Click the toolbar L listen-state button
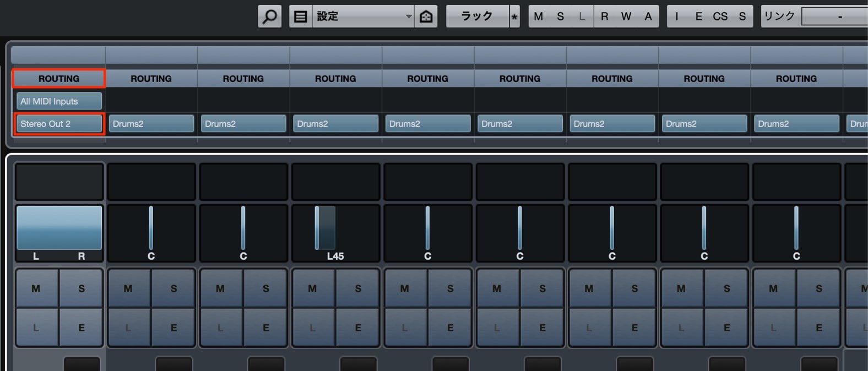The width and height of the screenshot is (868, 371). 582,17
